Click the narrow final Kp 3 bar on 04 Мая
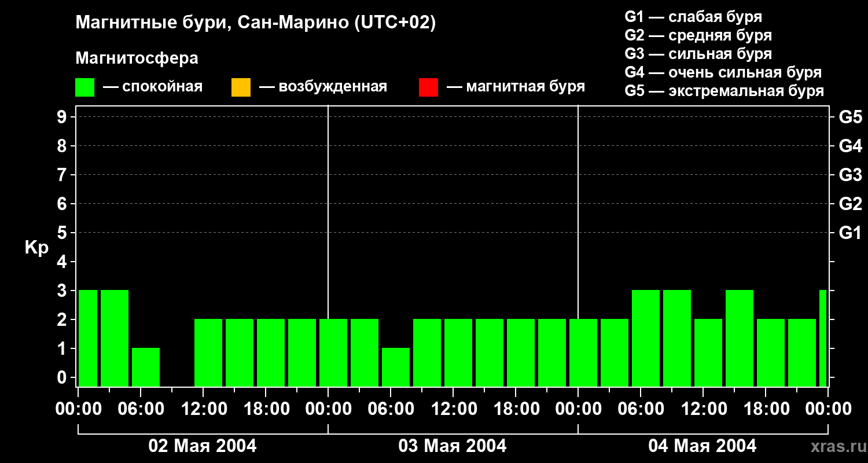The width and height of the screenshot is (868, 463). (x=823, y=338)
